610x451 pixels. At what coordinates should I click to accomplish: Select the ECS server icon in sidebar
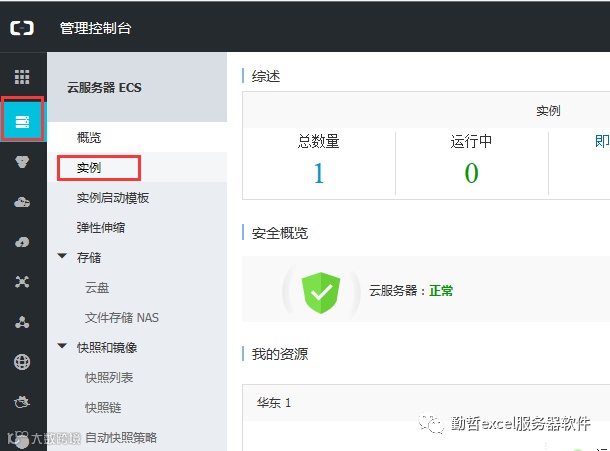(x=22, y=122)
